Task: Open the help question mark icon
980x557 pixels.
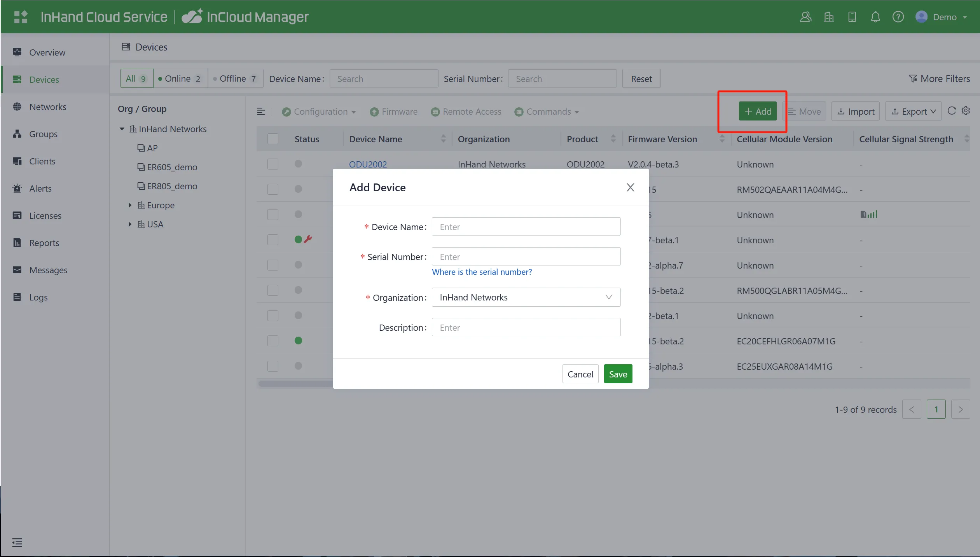Action: (898, 17)
